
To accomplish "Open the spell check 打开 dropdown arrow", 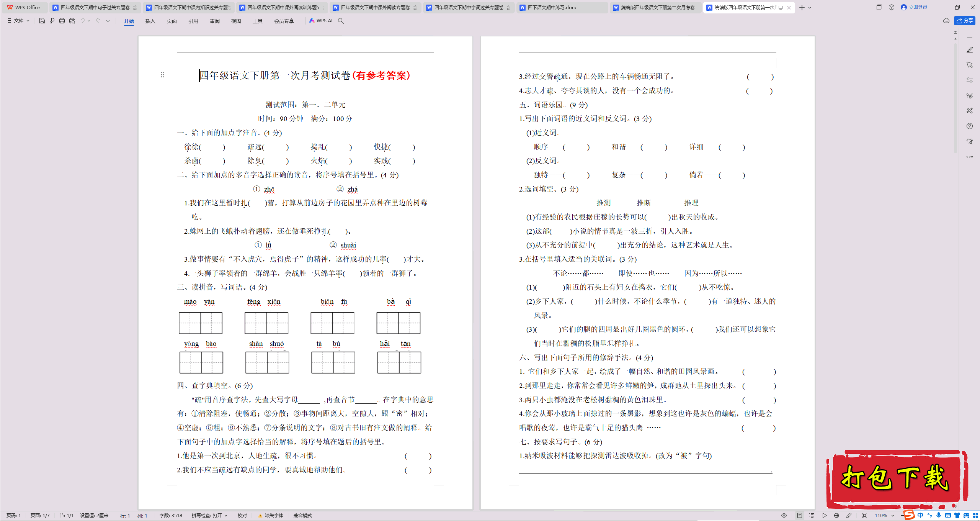I will click(x=226, y=516).
